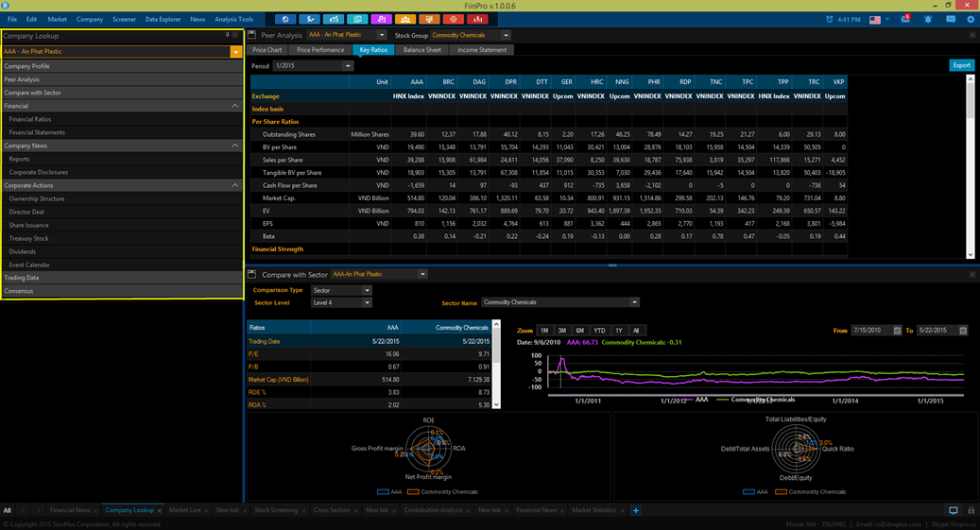980x530 pixels.
Task: Click the dark red bar-chart toolbar icon
Action: pos(477,20)
